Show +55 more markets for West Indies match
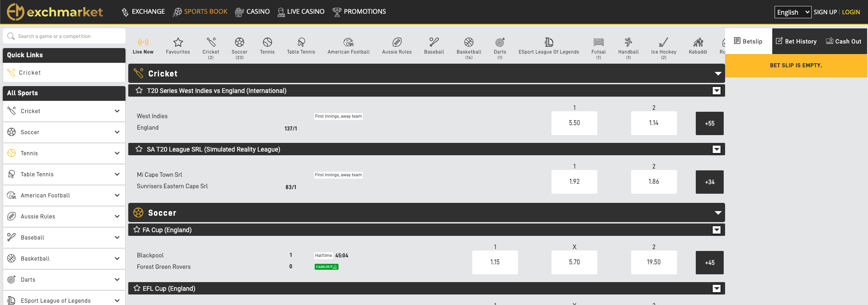 tap(710, 123)
